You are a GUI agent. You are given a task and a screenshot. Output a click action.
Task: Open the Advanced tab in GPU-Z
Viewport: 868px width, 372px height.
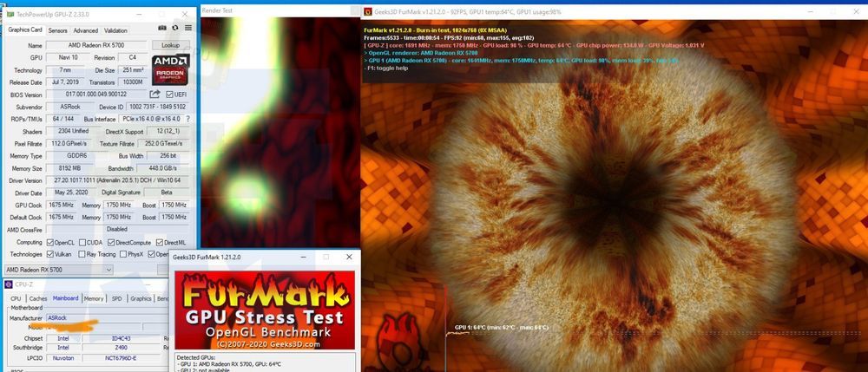coord(85,30)
